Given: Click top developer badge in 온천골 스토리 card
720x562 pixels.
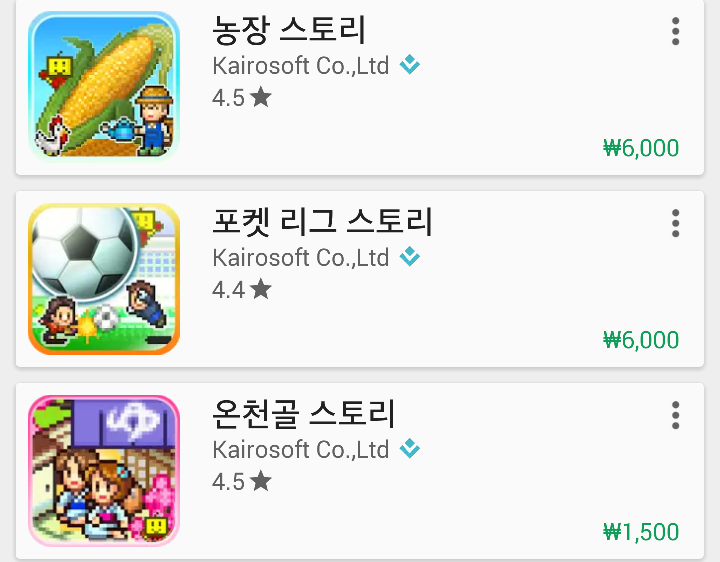Looking at the screenshot, I should pos(410,449).
